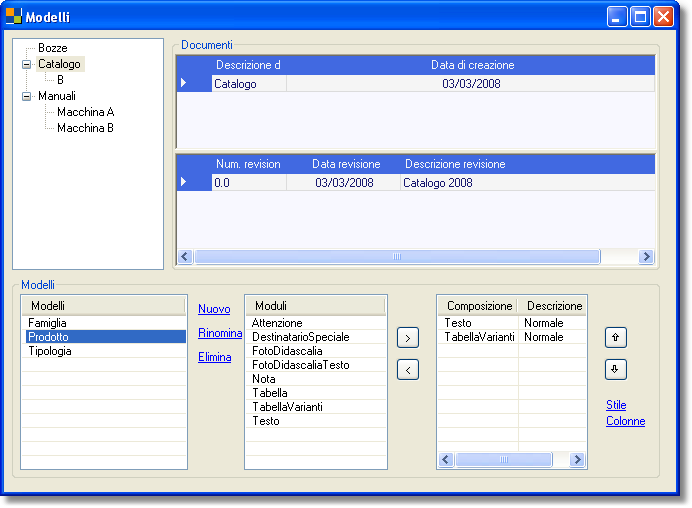The image size is (692, 508).
Task: Click the move-left arrow button for modules
Action: click(x=407, y=370)
